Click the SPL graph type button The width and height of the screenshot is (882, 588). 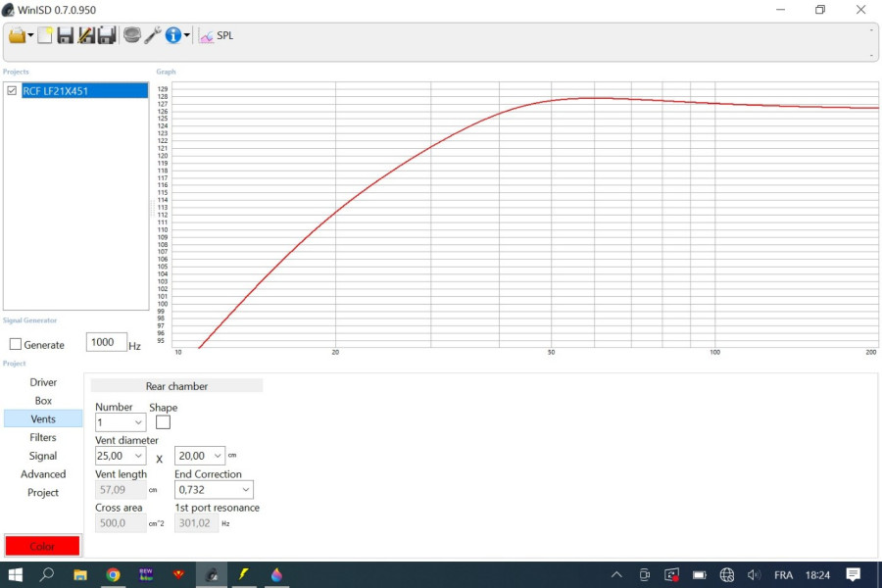click(216, 35)
